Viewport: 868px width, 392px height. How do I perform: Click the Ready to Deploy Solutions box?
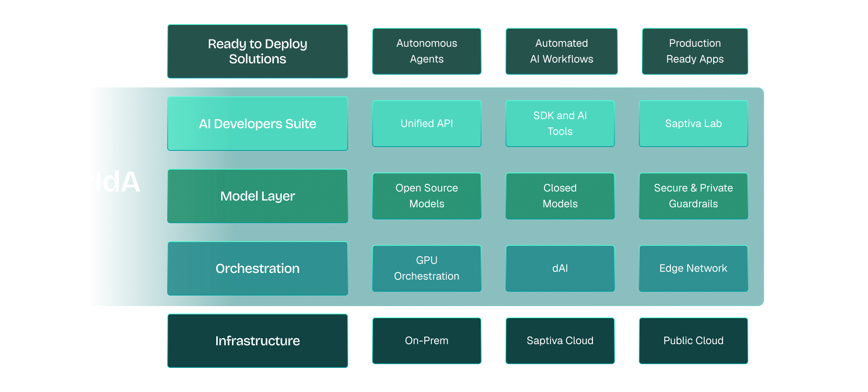(258, 51)
